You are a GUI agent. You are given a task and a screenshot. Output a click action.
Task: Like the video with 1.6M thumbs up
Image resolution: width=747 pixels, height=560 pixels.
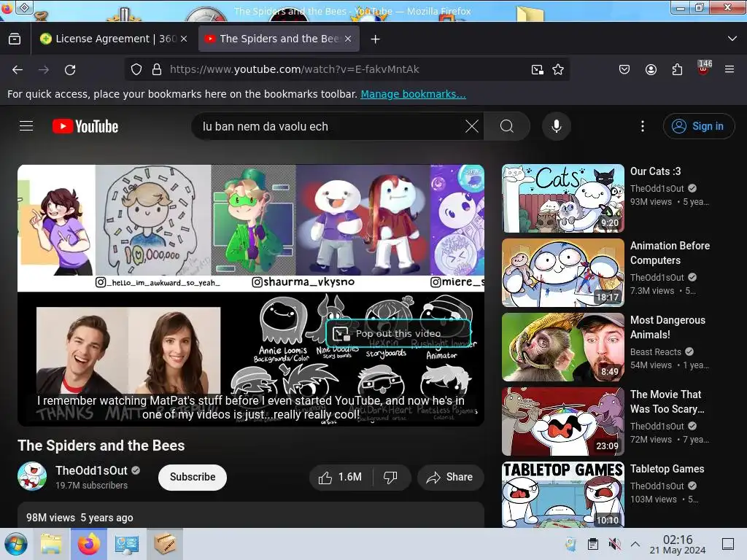(x=340, y=477)
